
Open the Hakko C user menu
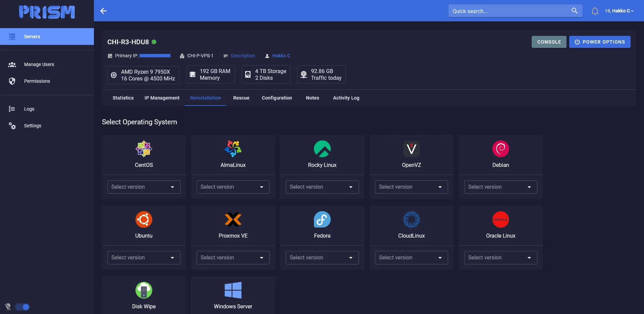(x=619, y=11)
